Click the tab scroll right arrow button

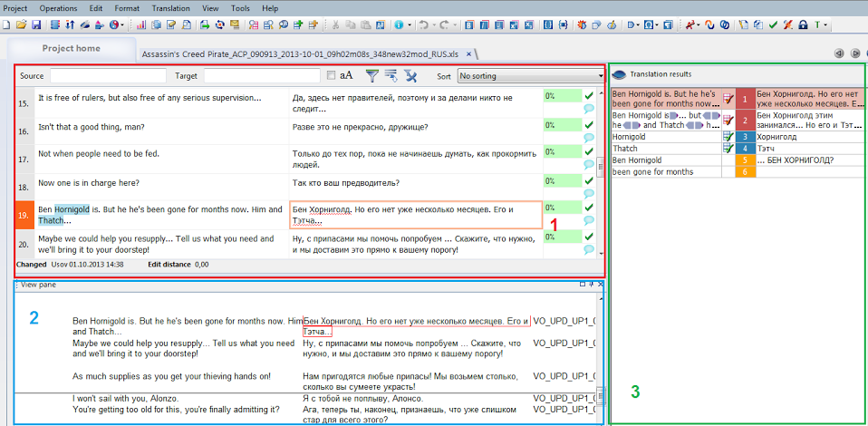(855, 53)
